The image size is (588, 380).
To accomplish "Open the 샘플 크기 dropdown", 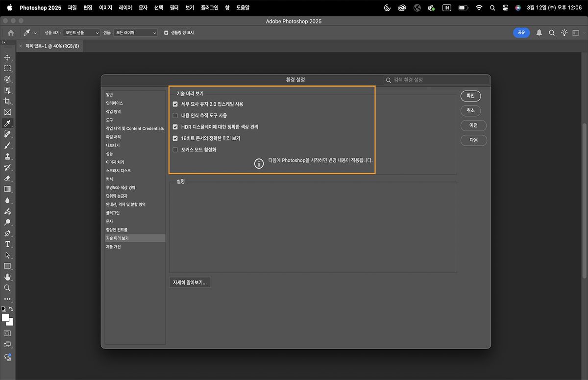I will tap(81, 33).
